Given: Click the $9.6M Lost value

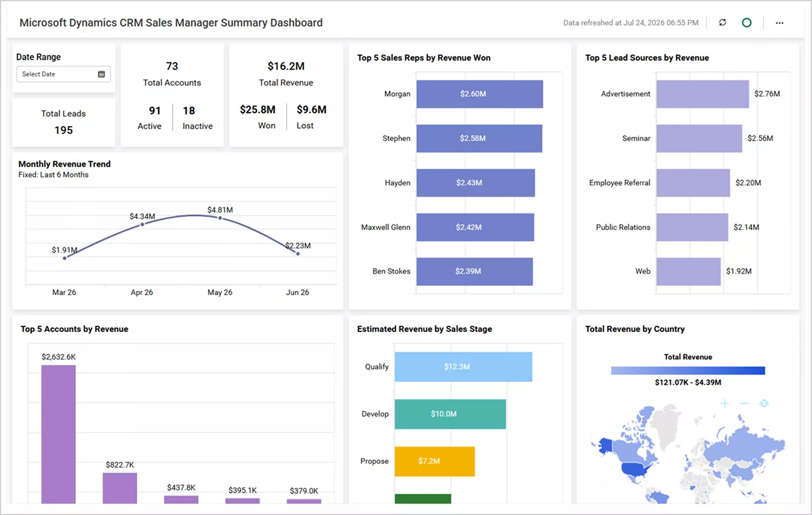Looking at the screenshot, I should click(311, 110).
